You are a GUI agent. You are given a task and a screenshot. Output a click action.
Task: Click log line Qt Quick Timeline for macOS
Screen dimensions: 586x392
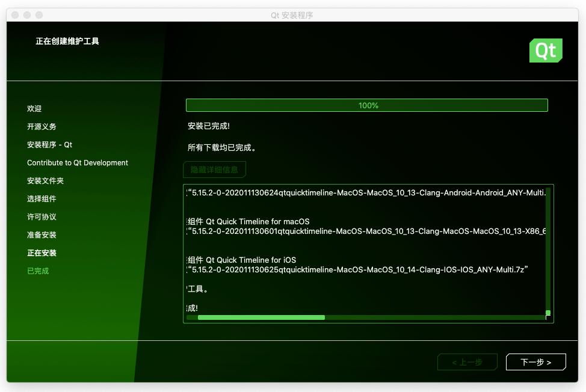248,221
